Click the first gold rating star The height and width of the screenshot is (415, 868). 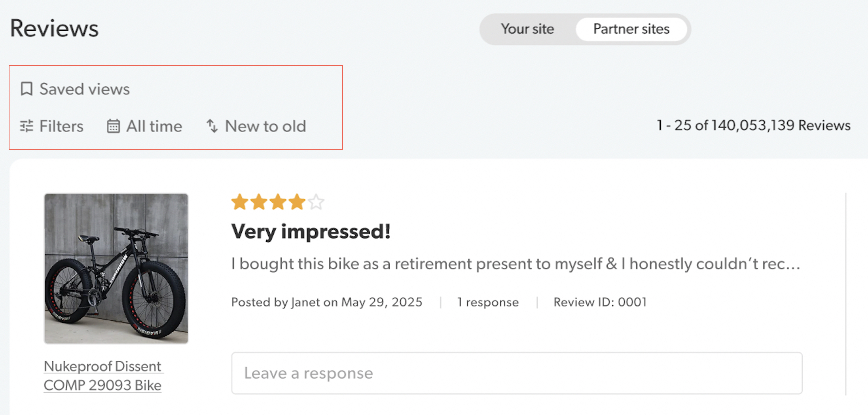tap(240, 202)
